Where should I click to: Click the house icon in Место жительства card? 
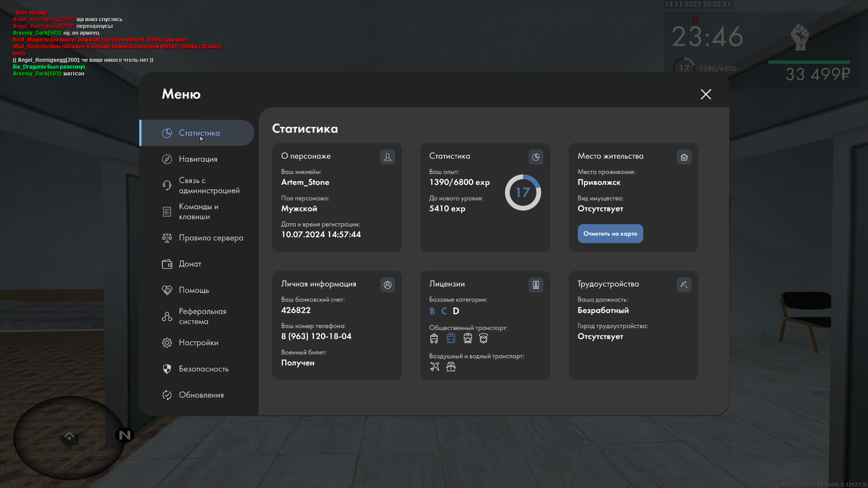684,157
